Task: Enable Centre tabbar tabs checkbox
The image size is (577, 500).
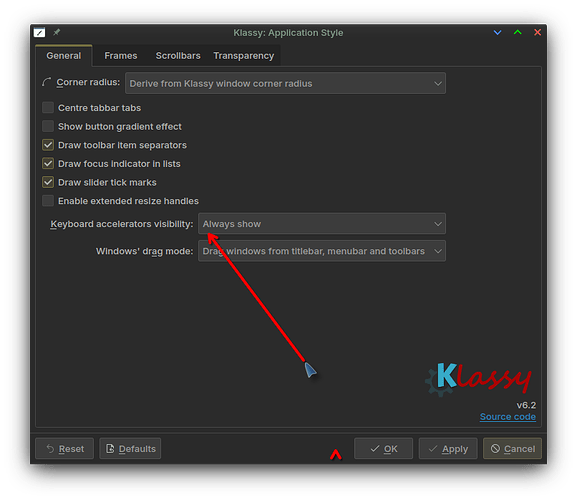Action: [48, 108]
